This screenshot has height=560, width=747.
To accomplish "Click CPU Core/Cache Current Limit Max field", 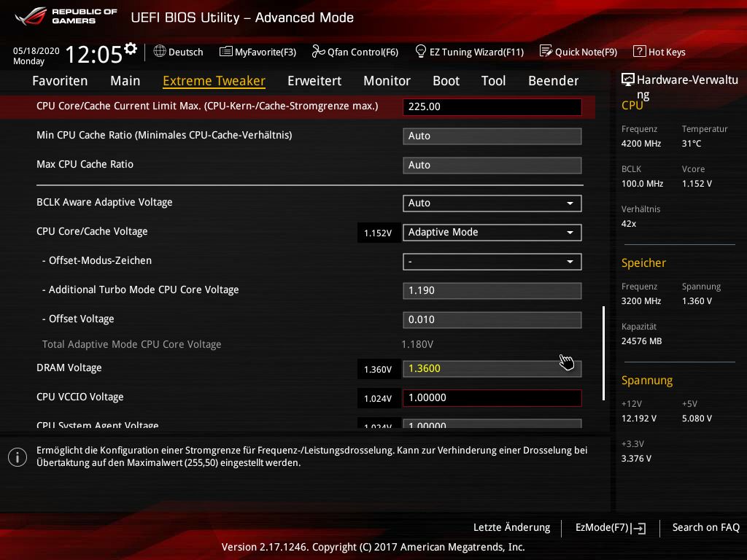I will (492, 106).
